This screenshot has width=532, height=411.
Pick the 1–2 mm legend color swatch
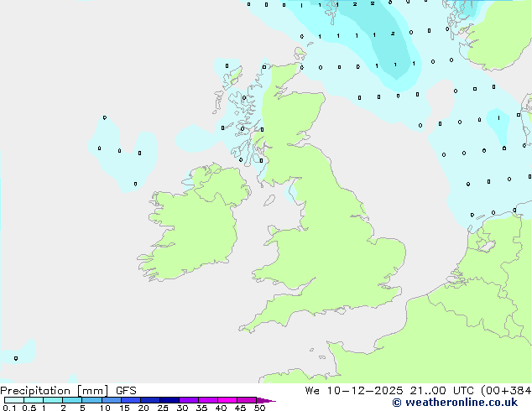tap(53, 400)
